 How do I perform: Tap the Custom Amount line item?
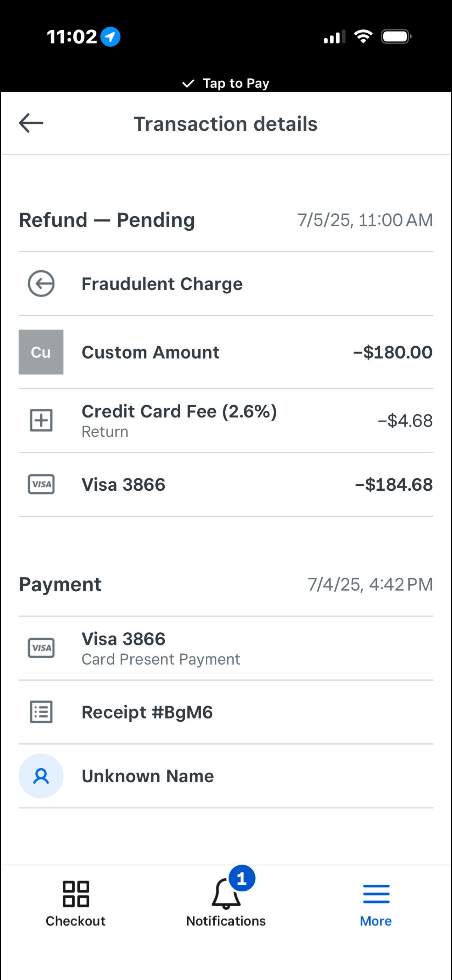pos(151,352)
